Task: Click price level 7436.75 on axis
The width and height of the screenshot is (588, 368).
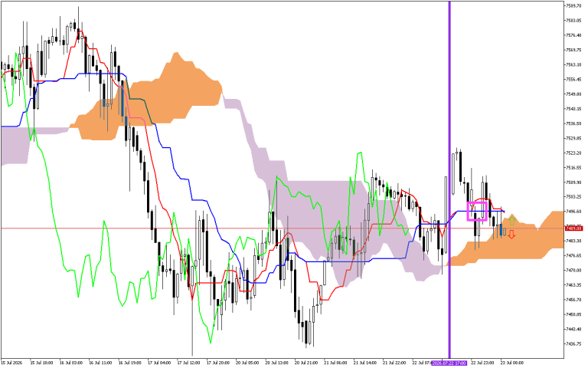Action: tap(573, 343)
